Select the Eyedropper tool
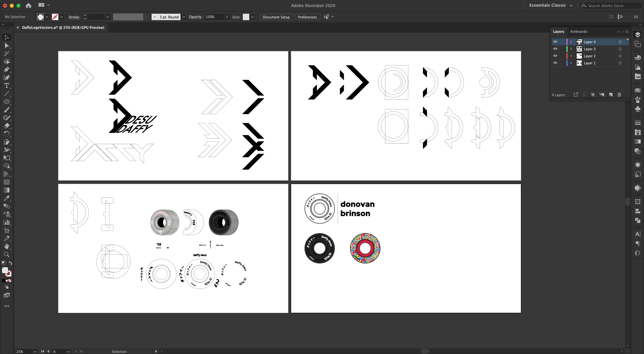The width and height of the screenshot is (644, 354). [7, 198]
